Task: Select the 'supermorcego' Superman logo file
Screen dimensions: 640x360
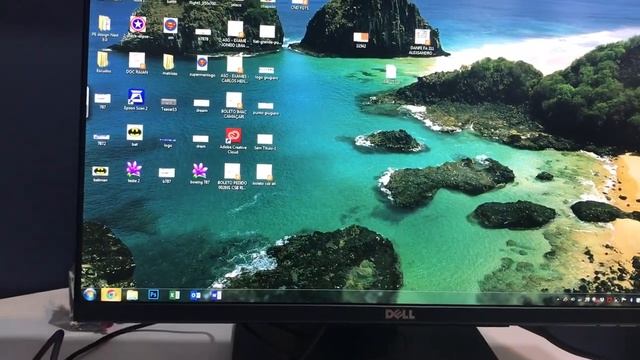Action: click(x=202, y=67)
